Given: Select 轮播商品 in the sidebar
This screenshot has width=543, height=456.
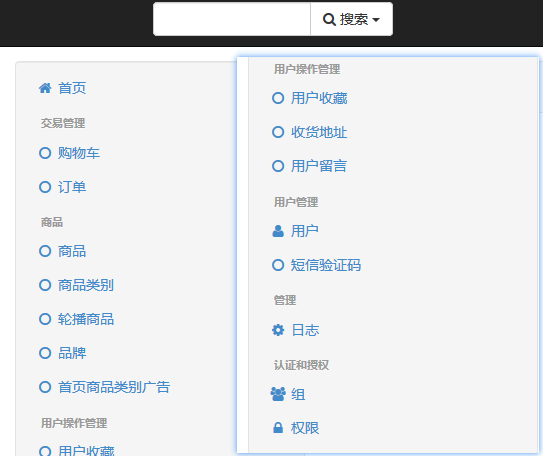Looking at the screenshot, I should click(86, 319).
